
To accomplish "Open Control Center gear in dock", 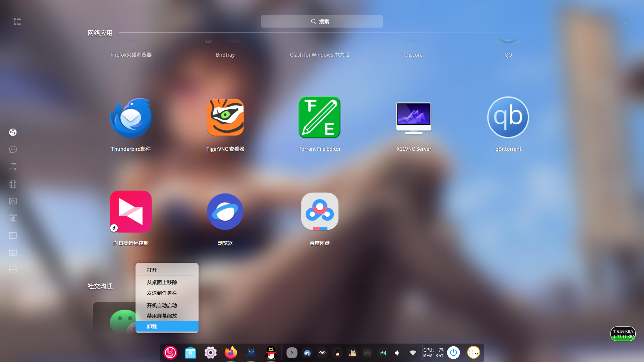I will (x=211, y=353).
